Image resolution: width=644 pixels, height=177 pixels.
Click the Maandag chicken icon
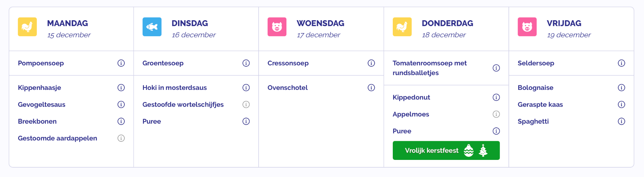(27, 27)
